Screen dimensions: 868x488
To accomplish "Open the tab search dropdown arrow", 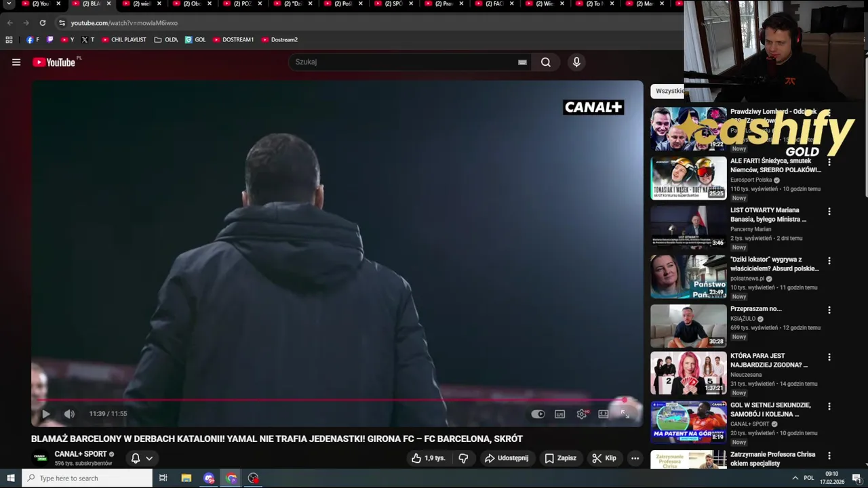I will point(9,4).
